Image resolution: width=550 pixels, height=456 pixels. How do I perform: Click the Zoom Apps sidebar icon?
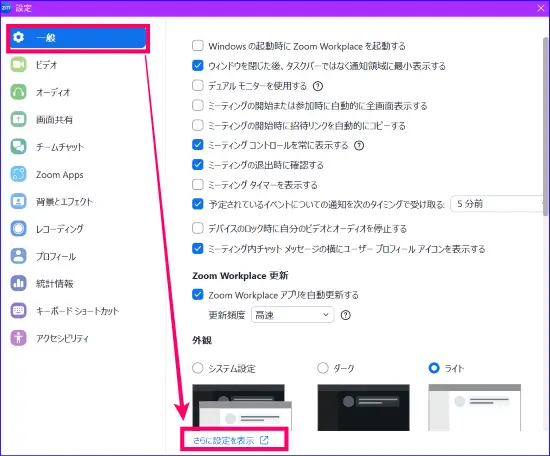(18, 174)
